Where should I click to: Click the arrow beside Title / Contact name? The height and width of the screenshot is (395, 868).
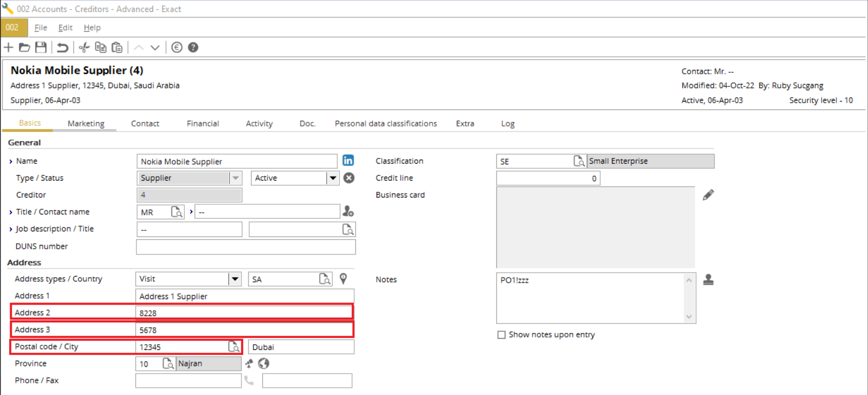click(x=11, y=212)
